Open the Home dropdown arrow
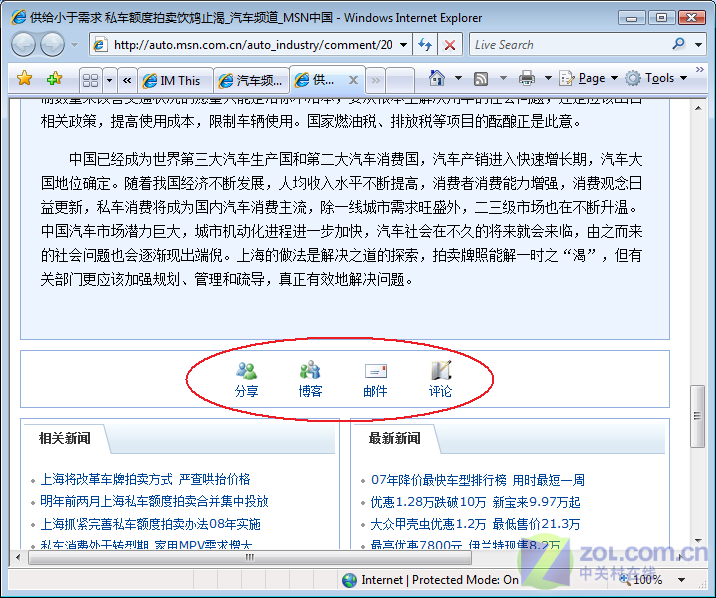Image resolution: width=716 pixels, height=598 pixels. tap(458, 79)
